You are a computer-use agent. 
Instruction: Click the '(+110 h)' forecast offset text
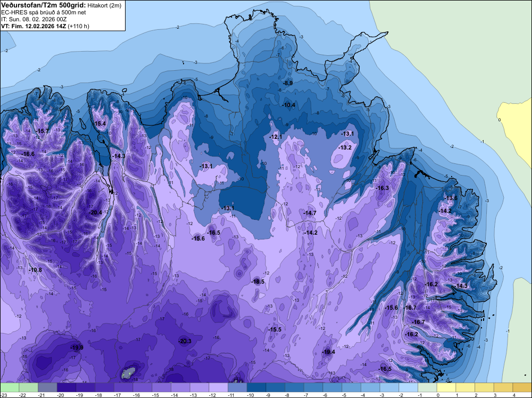[x=78, y=27]
